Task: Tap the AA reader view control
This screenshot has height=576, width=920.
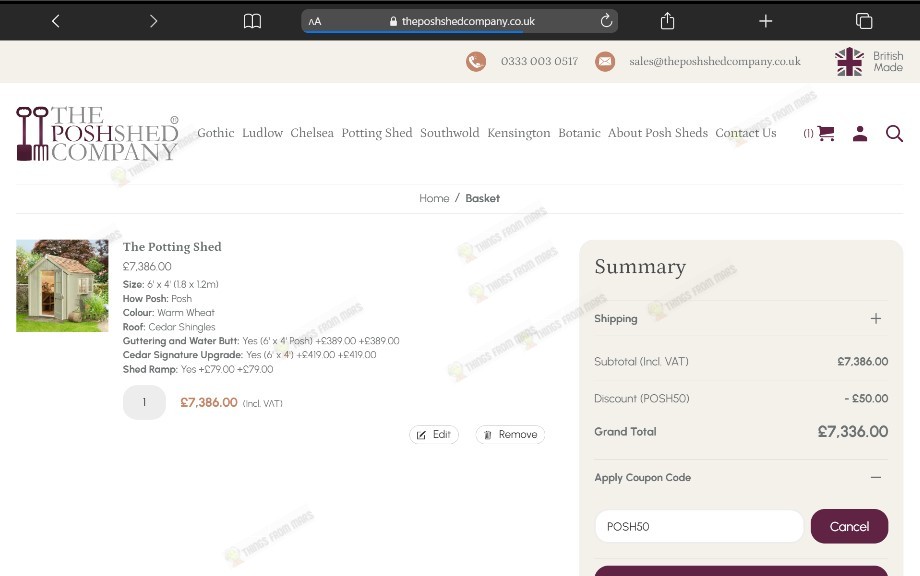Action: click(315, 21)
